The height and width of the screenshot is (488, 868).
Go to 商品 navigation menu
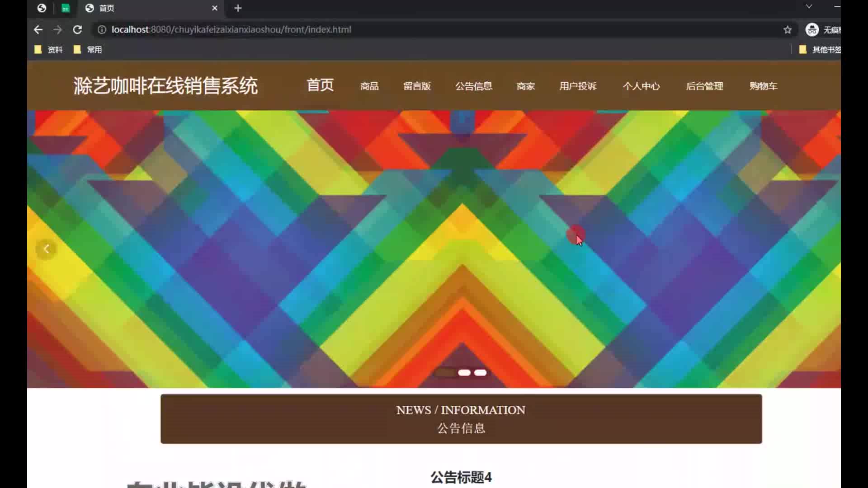pos(369,86)
